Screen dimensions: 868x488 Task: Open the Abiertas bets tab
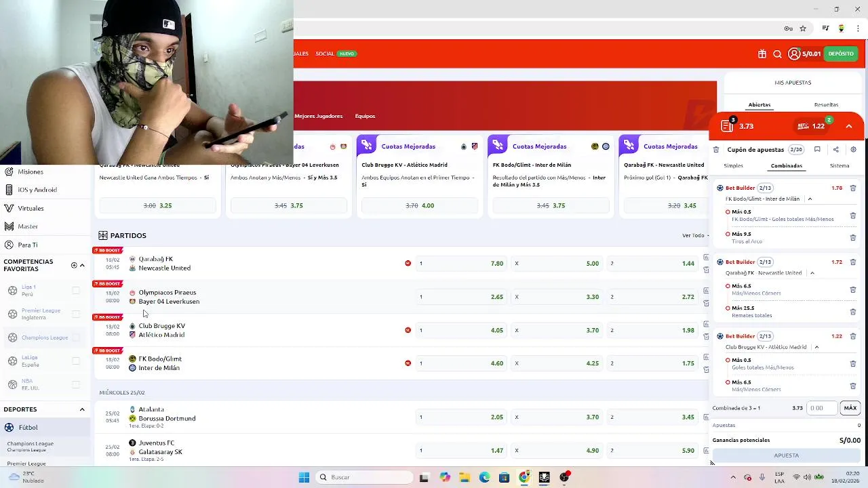point(759,105)
